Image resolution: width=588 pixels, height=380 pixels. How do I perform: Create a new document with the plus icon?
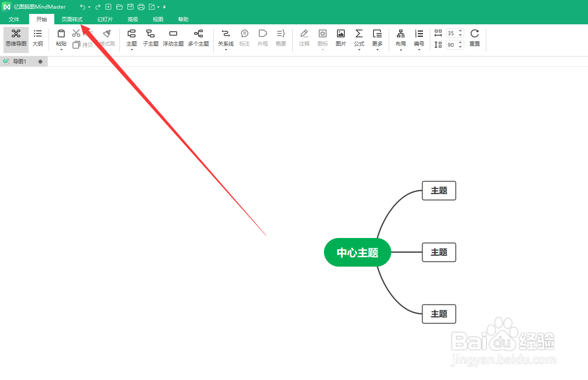[109, 7]
